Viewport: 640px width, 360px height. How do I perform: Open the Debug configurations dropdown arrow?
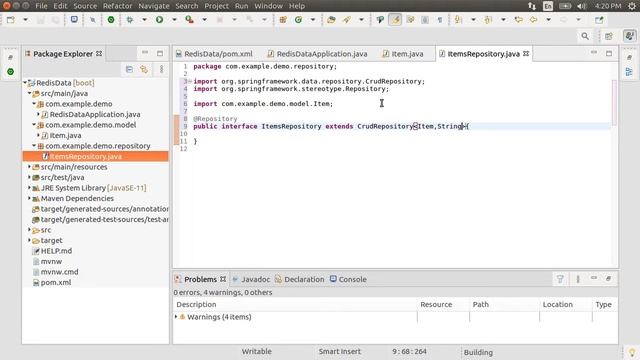(144, 20)
